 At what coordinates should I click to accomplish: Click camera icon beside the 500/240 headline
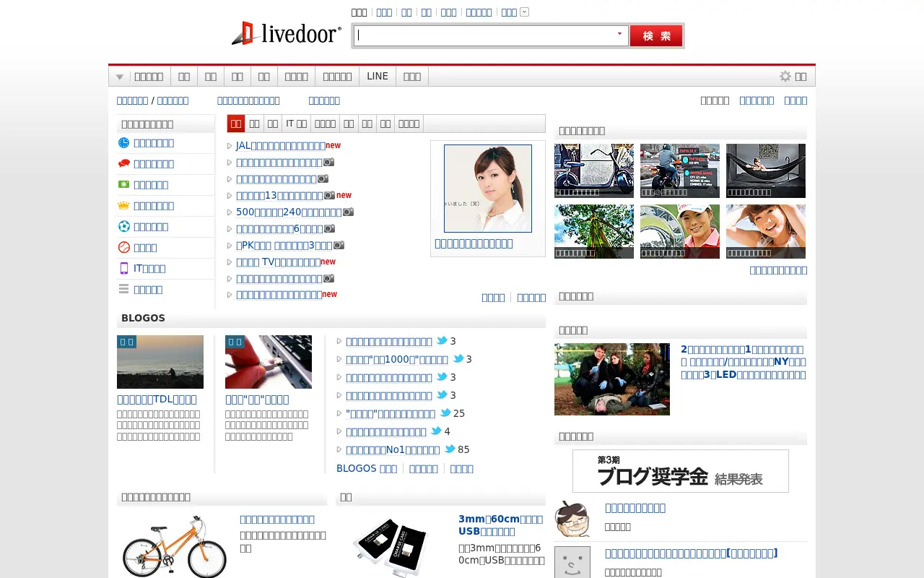(x=348, y=212)
